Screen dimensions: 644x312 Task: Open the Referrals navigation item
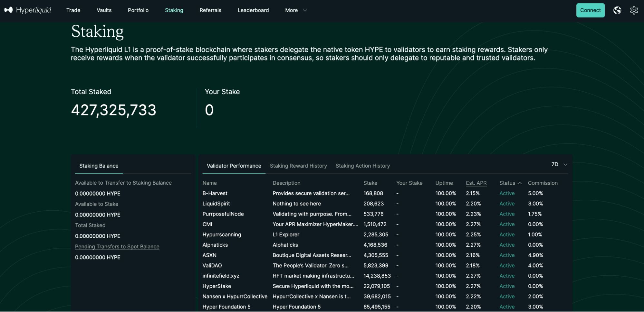[x=210, y=10]
